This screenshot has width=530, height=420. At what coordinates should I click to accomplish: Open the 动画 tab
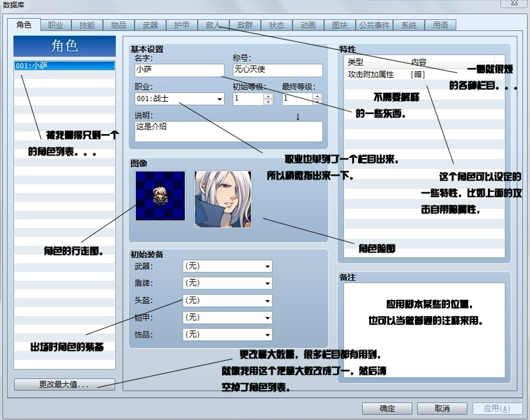(x=308, y=25)
